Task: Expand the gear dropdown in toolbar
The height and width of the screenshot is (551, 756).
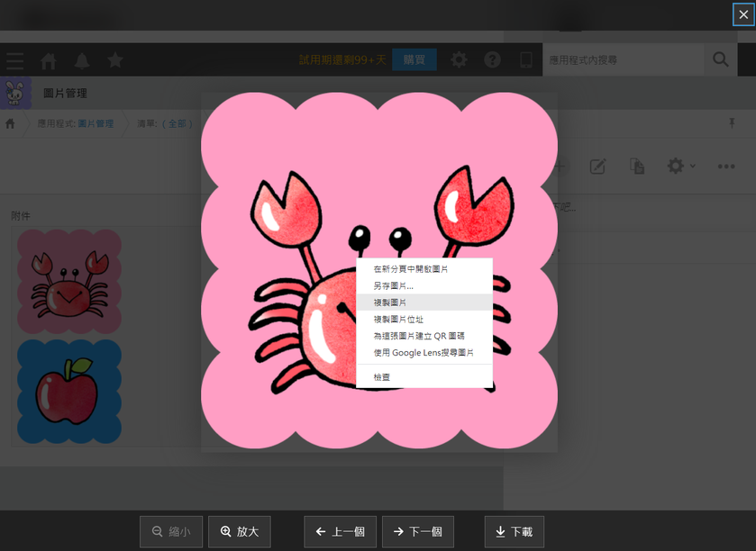Action: [x=679, y=166]
